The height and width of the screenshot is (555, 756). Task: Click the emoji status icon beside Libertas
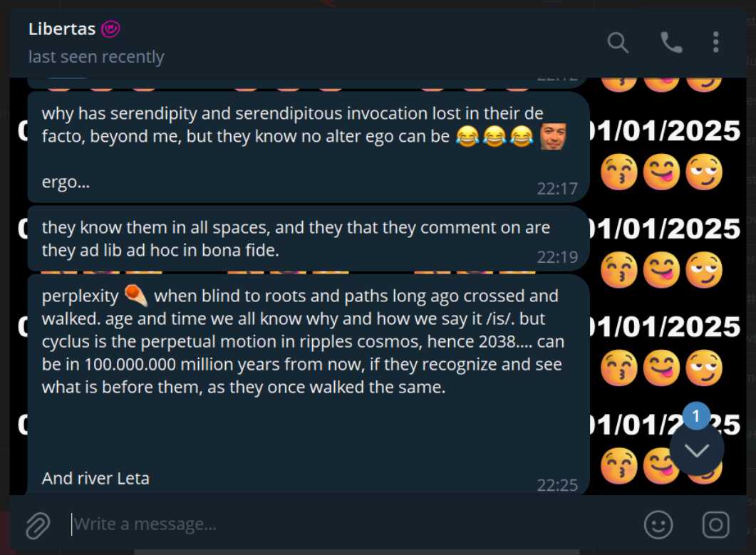(110, 29)
